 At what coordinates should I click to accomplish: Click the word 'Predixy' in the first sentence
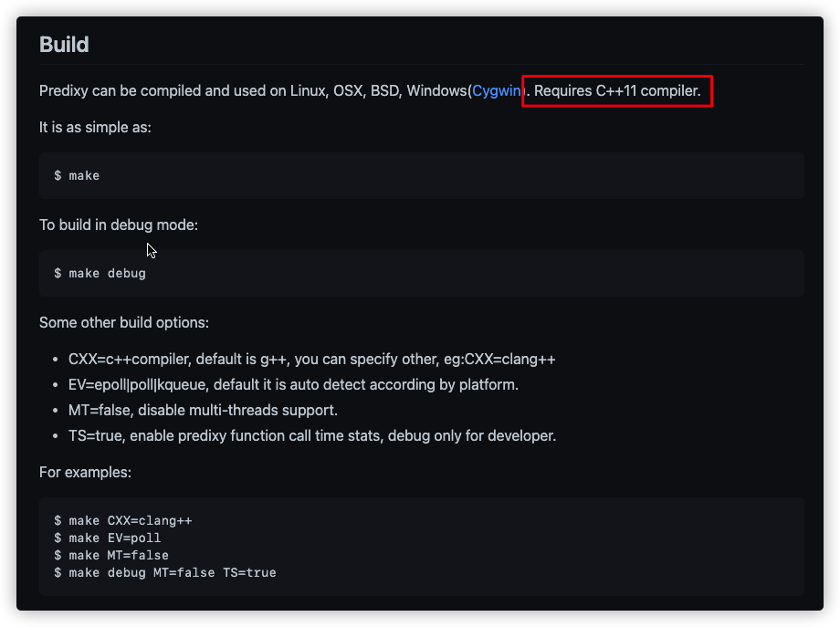coord(63,91)
